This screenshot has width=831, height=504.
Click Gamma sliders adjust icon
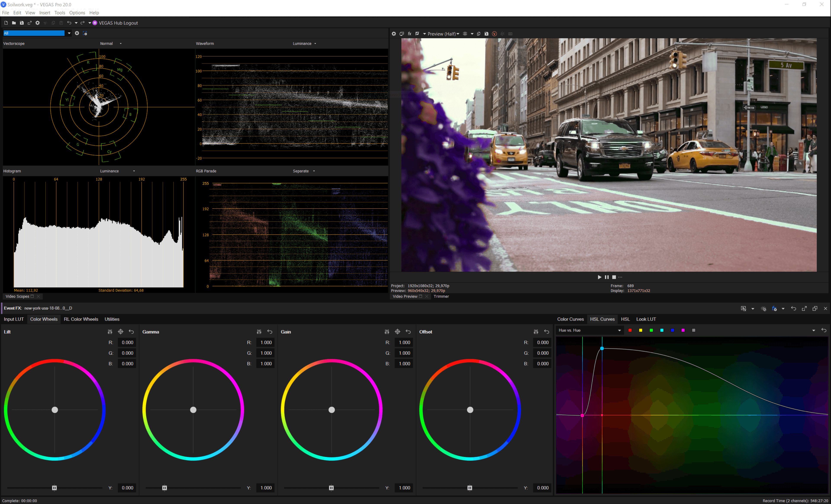coord(259,332)
